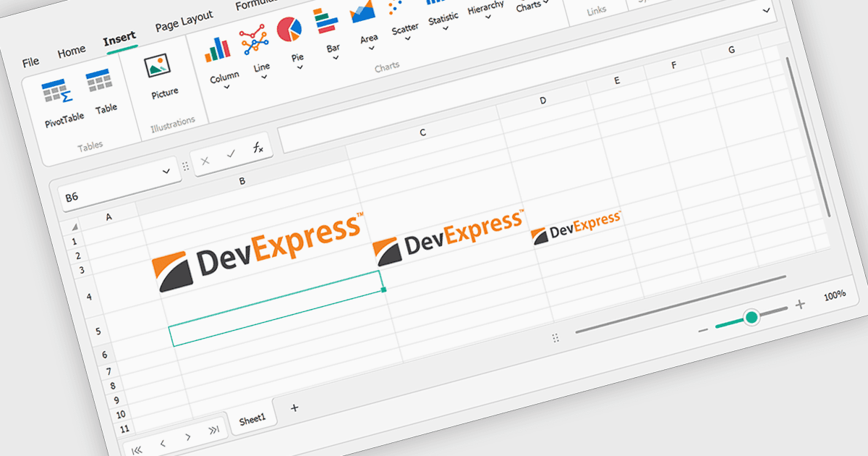
Task: Expand the Name Box dropdown showing B6
Action: [x=166, y=172]
